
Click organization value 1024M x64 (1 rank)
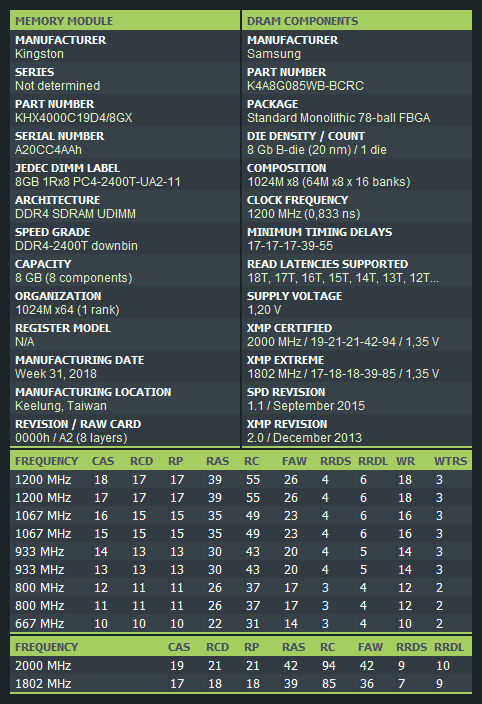point(67,310)
